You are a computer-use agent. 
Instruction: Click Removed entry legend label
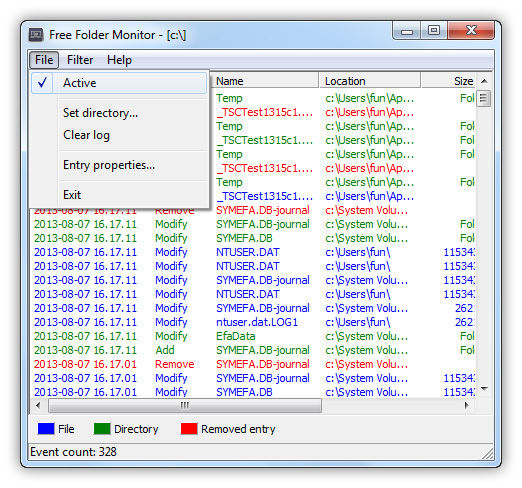tap(238, 429)
